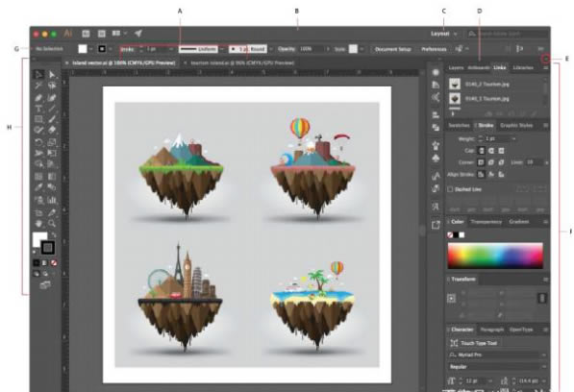The width and height of the screenshot is (574, 392).
Task: Click the Stroke color box in toolbar
Action: click(47, 248)
